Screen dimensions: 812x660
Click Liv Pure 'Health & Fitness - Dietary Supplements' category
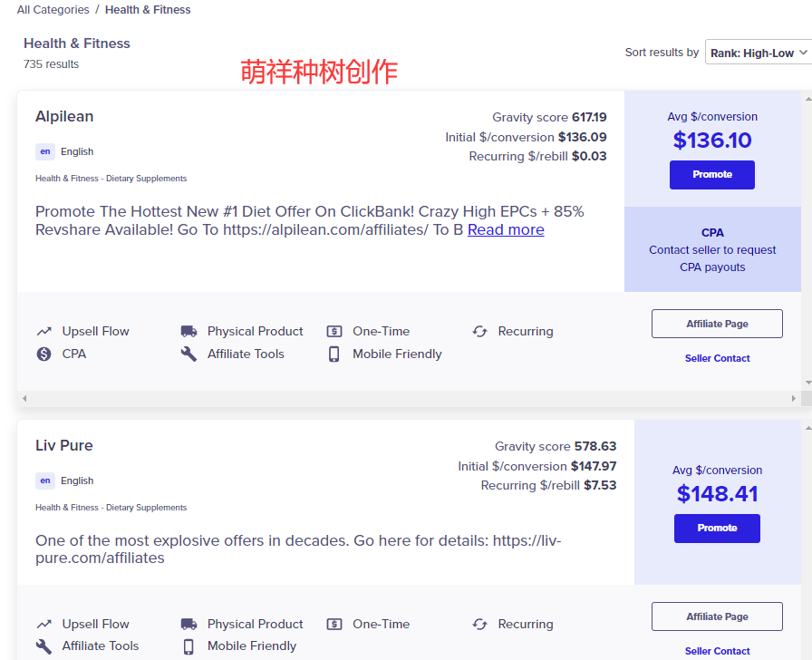(x=111, y=507)
